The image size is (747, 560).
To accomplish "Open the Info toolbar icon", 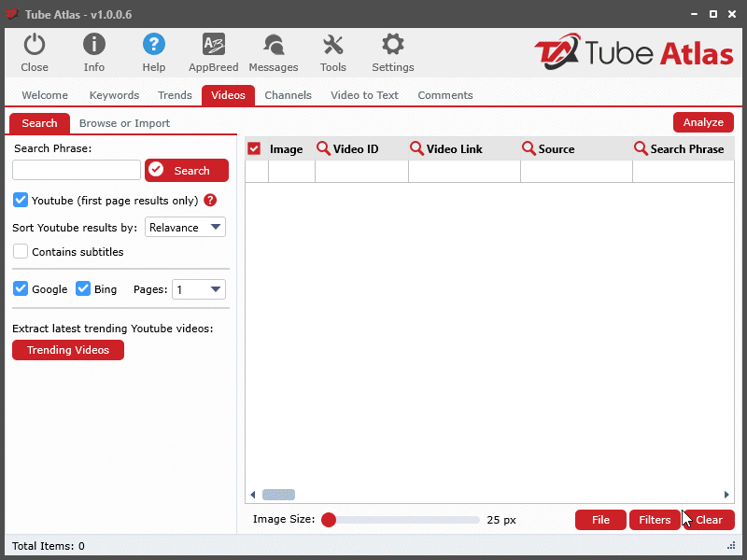I will tap(94, 44).
